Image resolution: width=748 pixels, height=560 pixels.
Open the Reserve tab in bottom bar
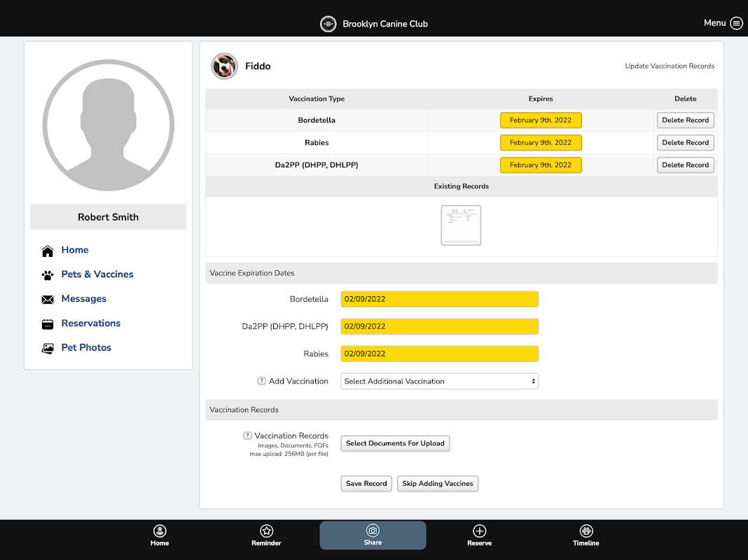coord(480,535)
